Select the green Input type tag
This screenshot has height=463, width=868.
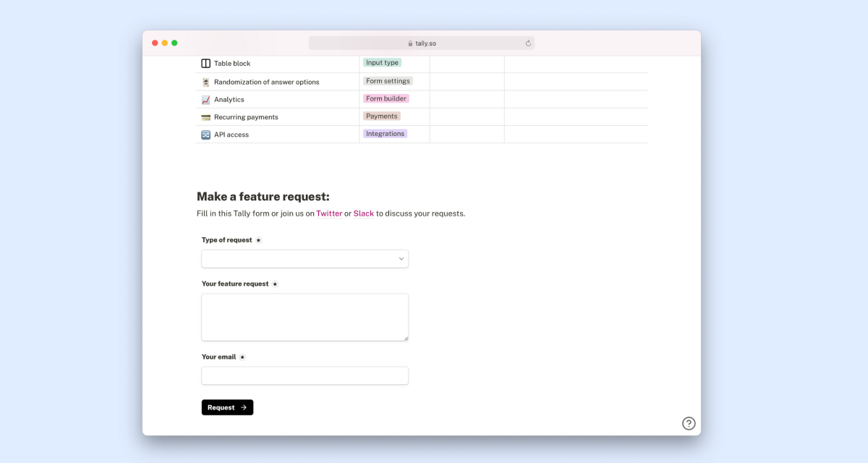click(382, 63)
